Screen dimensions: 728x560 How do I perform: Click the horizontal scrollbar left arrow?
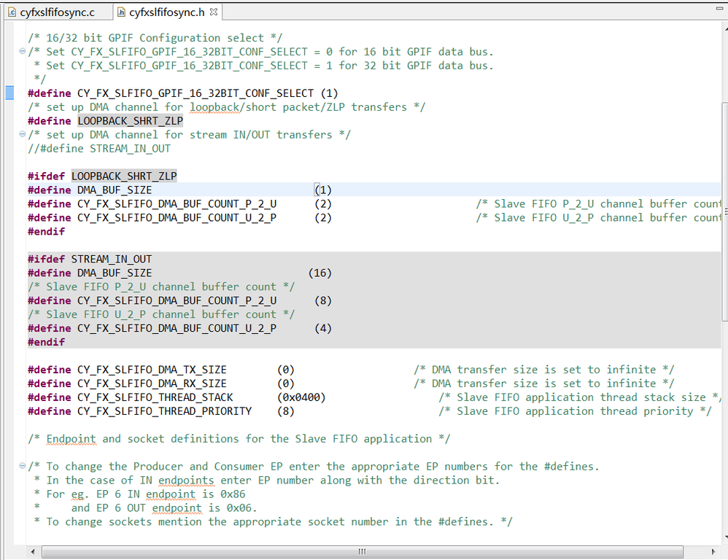31,552
